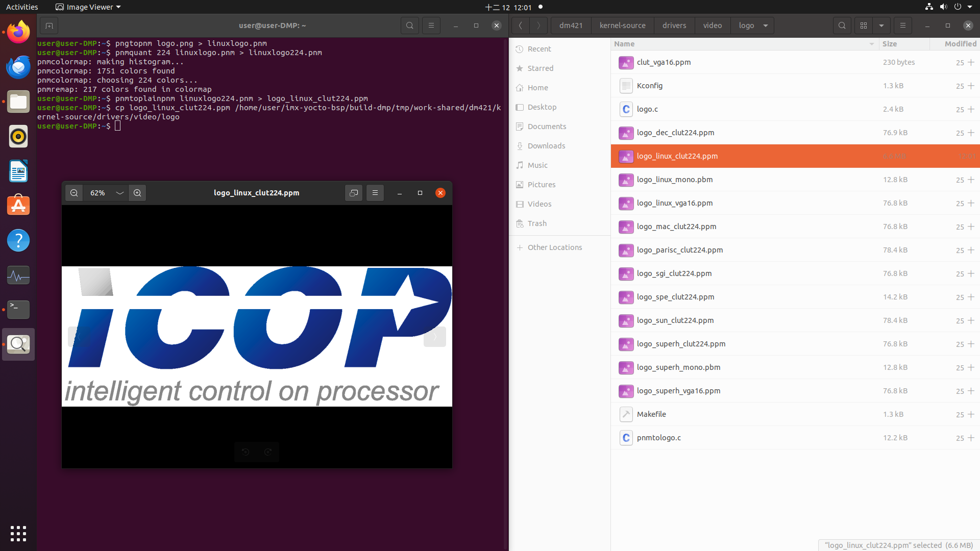Toggle the image gallery button

pos(354,193)
